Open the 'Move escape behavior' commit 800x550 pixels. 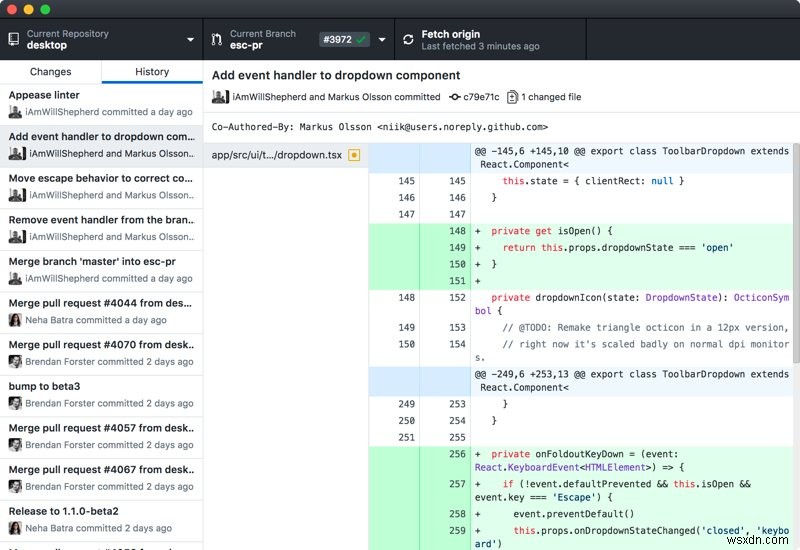tap(100, 187)
